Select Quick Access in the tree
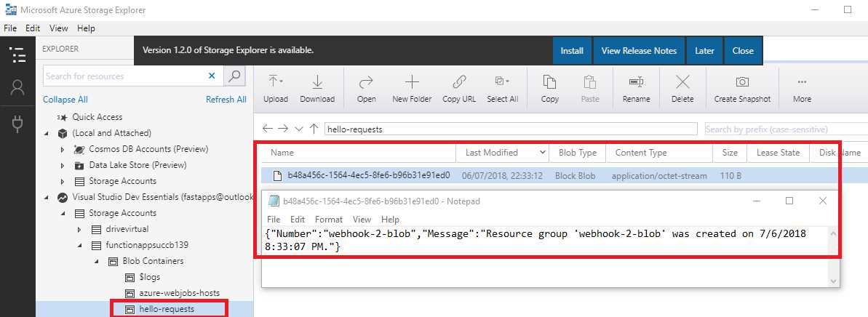This screenshot has height=317, width=868. (x=97, y=117)
